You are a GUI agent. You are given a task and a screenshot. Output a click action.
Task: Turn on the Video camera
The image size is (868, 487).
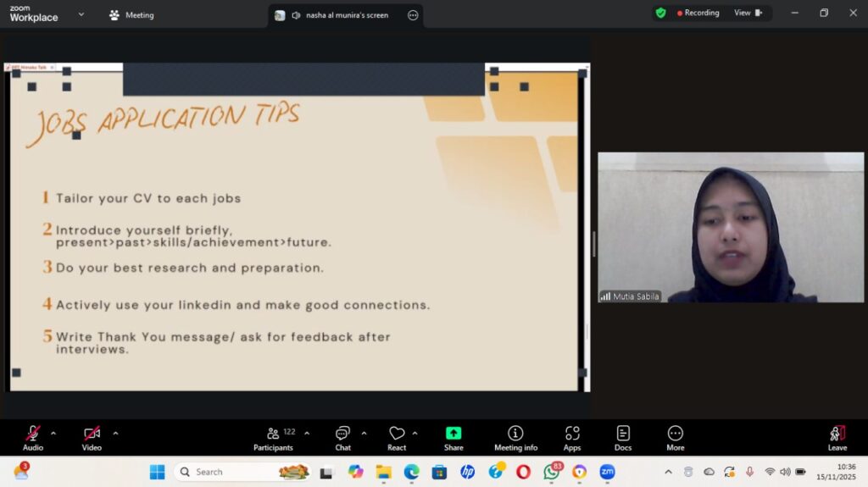(x=92, y=437)
